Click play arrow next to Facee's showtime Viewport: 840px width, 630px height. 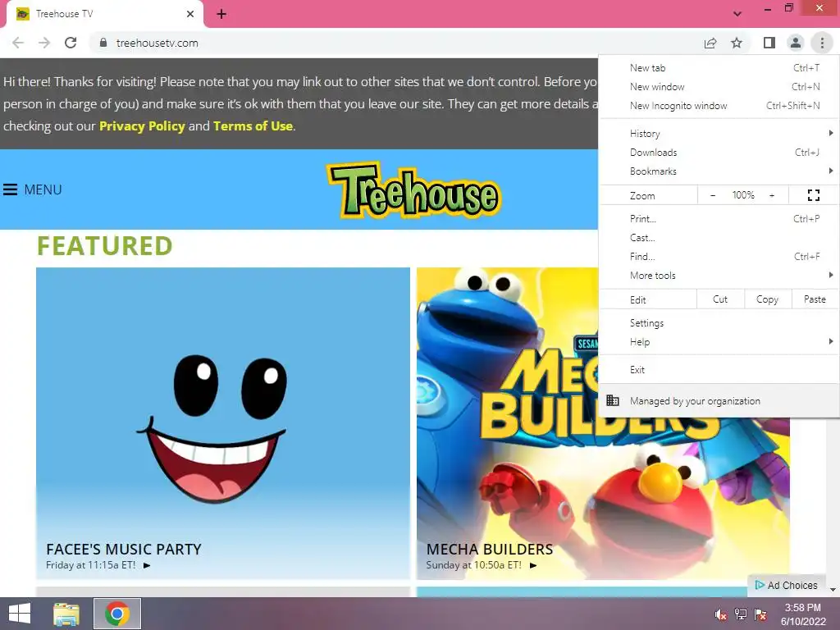[147, 565]
